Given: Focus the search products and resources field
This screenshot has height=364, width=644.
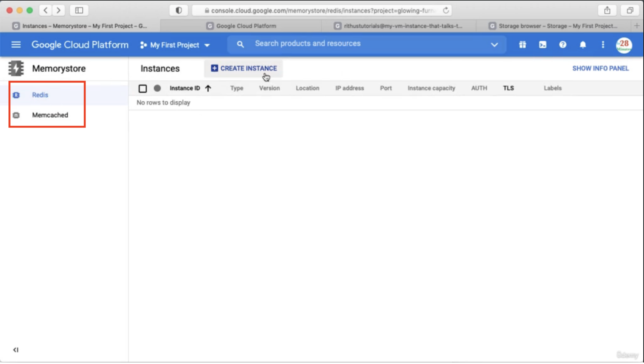Looking at the screenshot, I should 366,44.
